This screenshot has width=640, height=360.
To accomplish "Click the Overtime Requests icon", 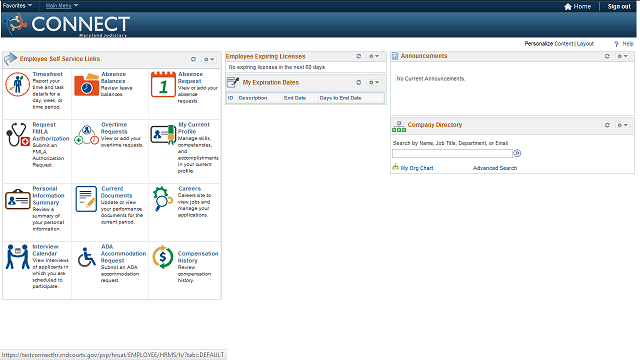I will (x=87, y=135).
